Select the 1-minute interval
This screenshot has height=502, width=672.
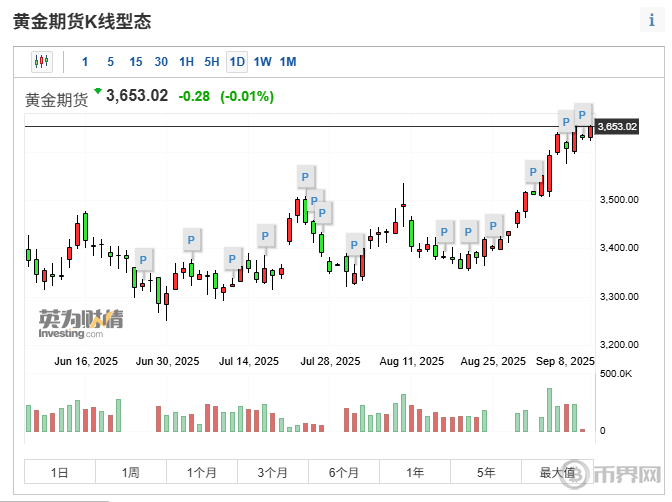tap(85, 62)
